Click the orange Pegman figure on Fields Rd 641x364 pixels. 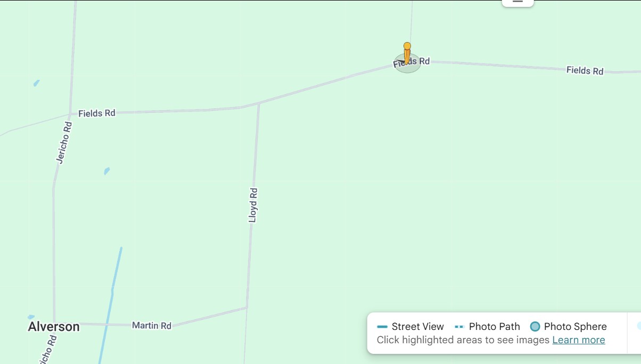pyautogui.click(x=407, y=54)
